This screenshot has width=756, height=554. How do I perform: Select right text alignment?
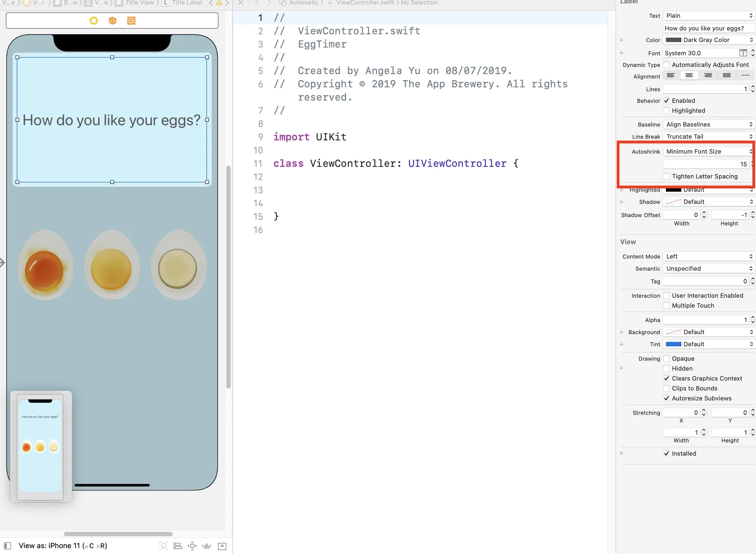click(x=708, y=76)
